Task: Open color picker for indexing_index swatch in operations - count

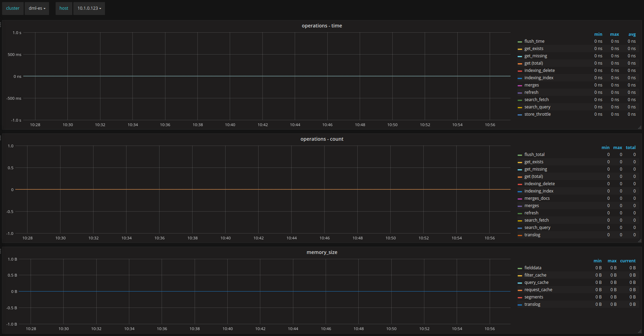Action: (x=520, y=191)
